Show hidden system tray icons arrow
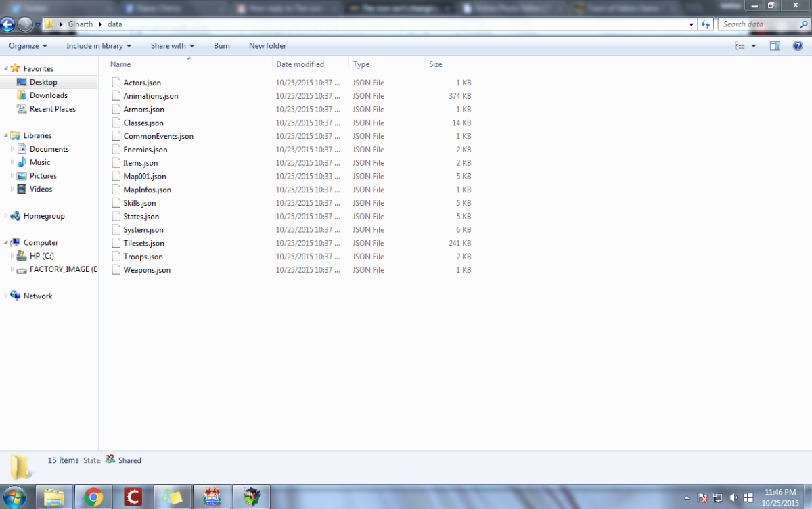 click(x=687, y=498)
